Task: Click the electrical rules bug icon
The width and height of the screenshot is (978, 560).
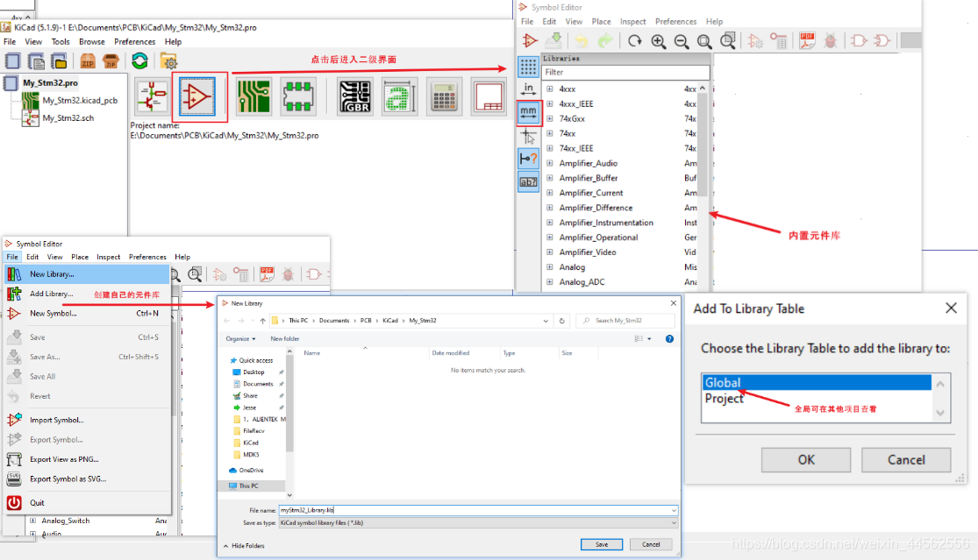Action: point(830,41)
